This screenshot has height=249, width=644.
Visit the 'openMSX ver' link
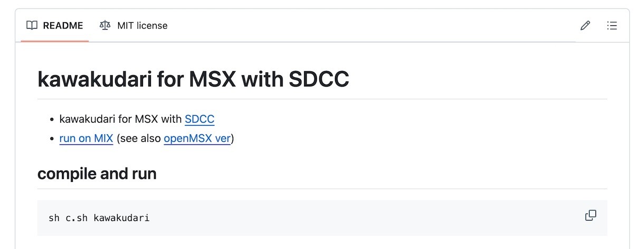[x=197, y=139]
